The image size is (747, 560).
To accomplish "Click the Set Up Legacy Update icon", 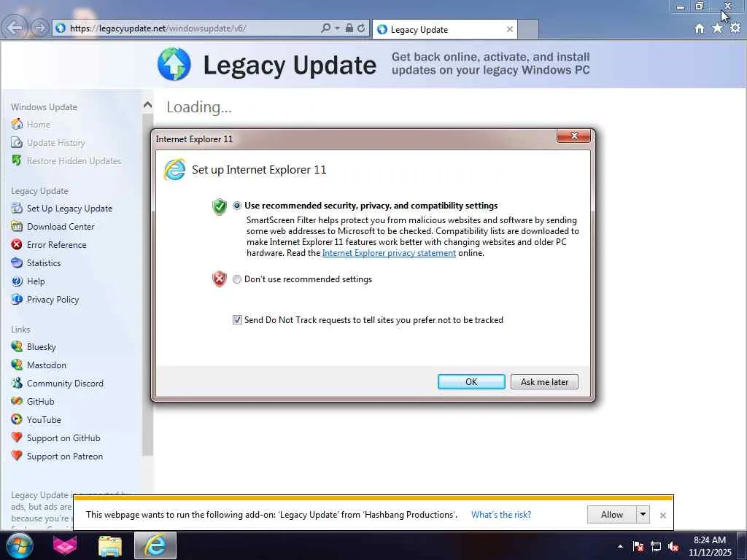I will point(17,208).
